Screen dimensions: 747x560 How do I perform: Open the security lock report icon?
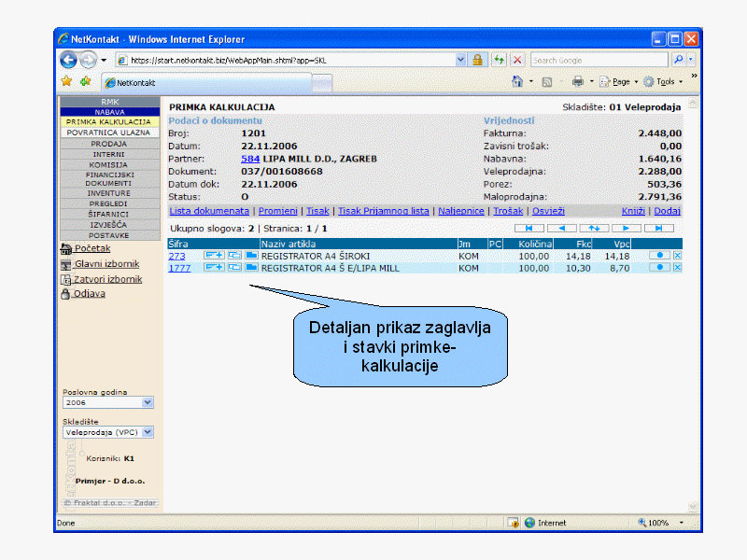pos(477,60)
